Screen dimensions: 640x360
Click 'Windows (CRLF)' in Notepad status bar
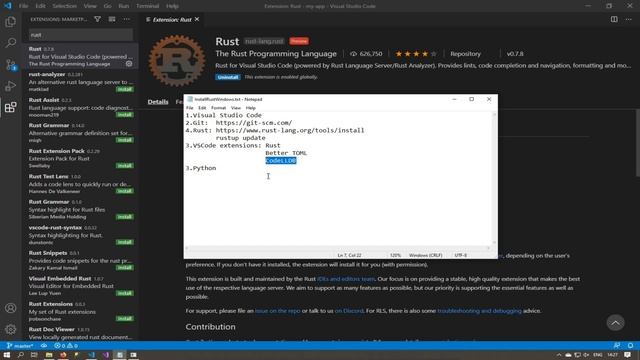pyautogui.click(x=425, y=255)
